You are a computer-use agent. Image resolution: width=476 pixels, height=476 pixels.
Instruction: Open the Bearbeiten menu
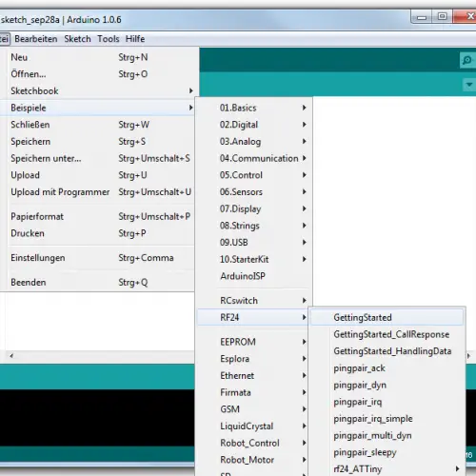[x=36, y=39]
